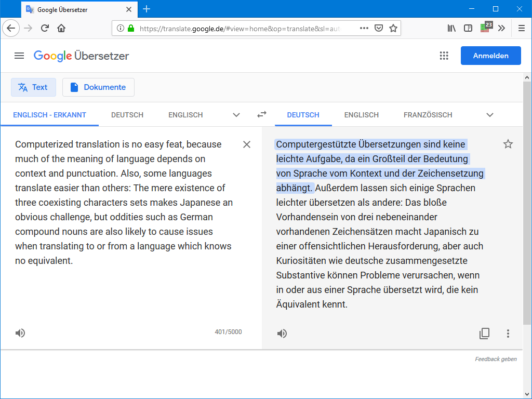Click the Google Übersetzer logo

tap(81, 56)
